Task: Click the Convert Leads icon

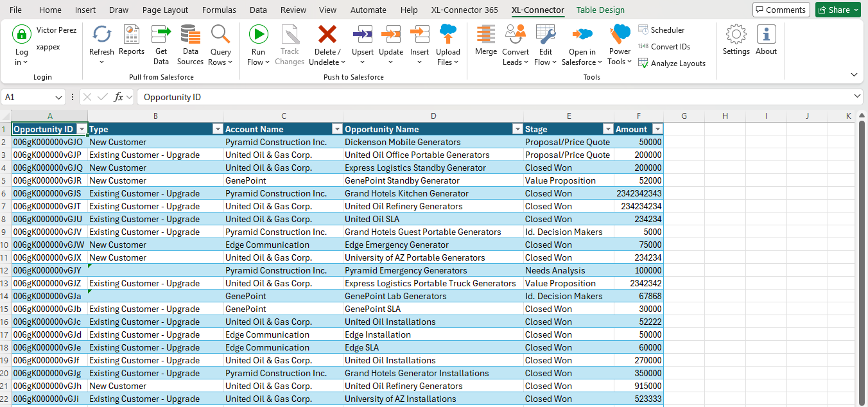Action: 516,35
